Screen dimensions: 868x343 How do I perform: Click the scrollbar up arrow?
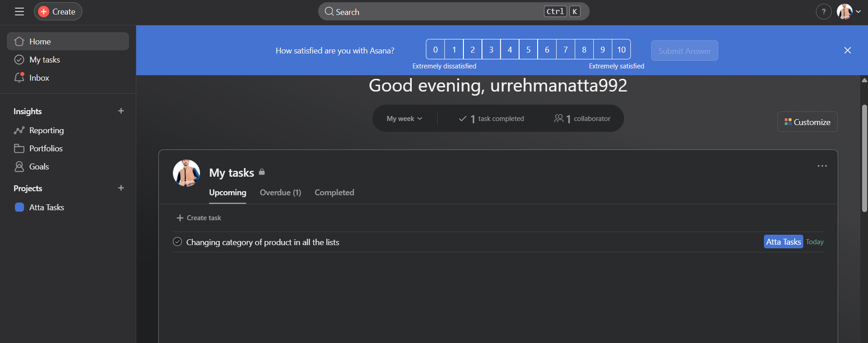click(864, 80)
